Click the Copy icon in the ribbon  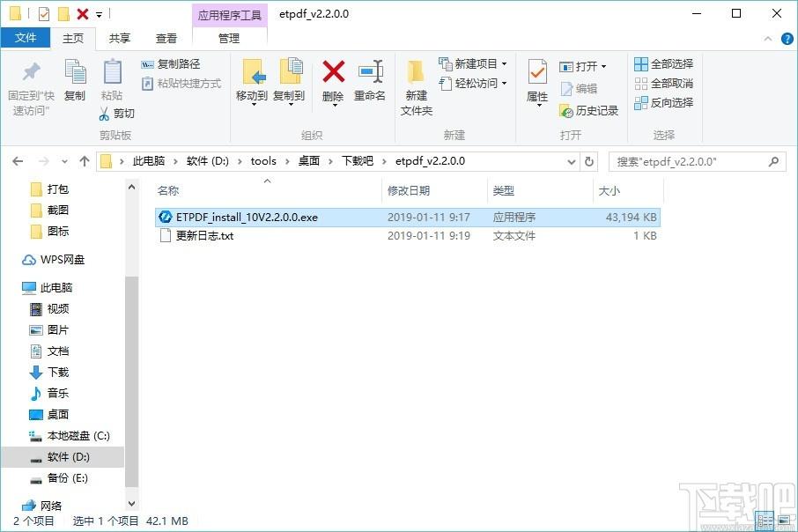(75, 71)
